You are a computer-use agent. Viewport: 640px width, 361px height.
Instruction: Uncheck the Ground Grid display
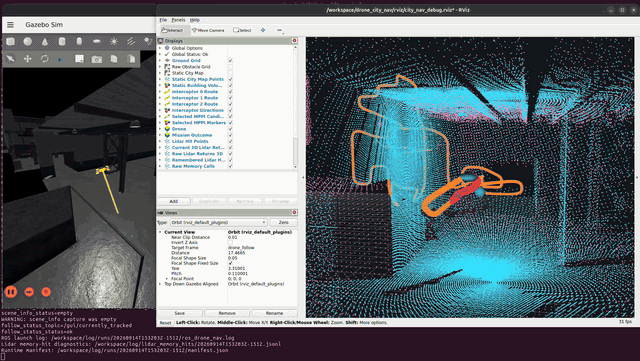(231, 61)
